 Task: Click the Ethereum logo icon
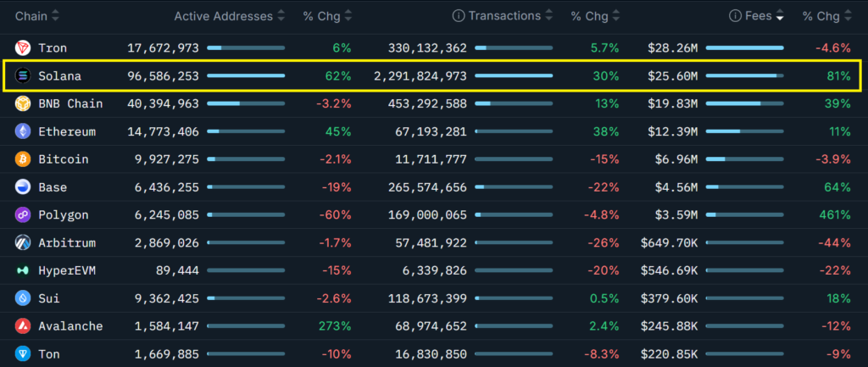tap(23, 132)
